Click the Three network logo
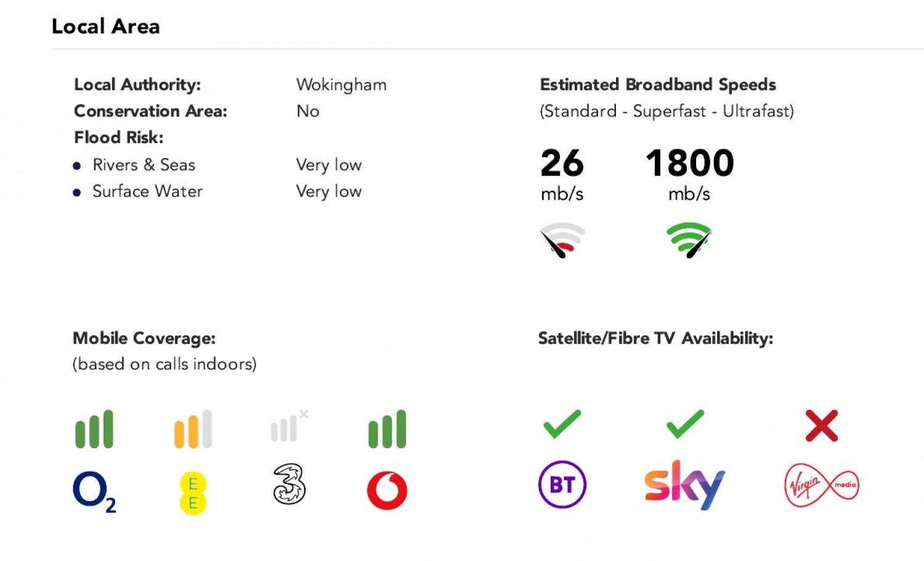Image resolution: width=924 pixels, height=561 pixels. tap(289, 485)
